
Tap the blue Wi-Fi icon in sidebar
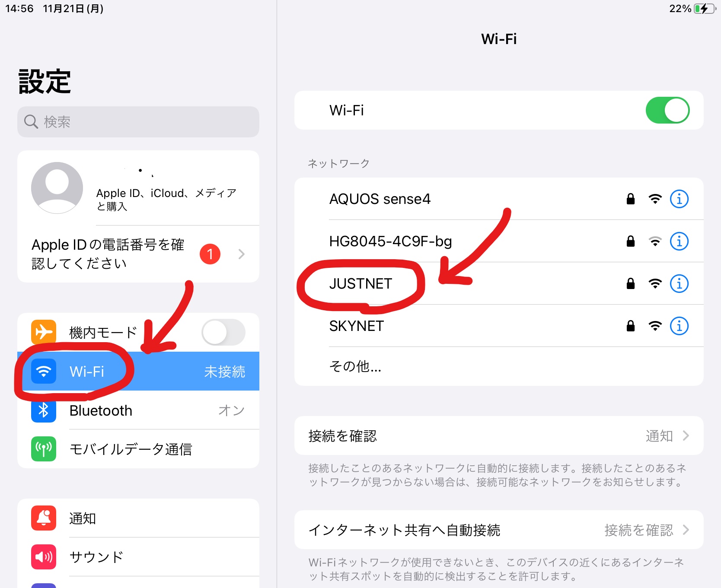tap(44, 371)
